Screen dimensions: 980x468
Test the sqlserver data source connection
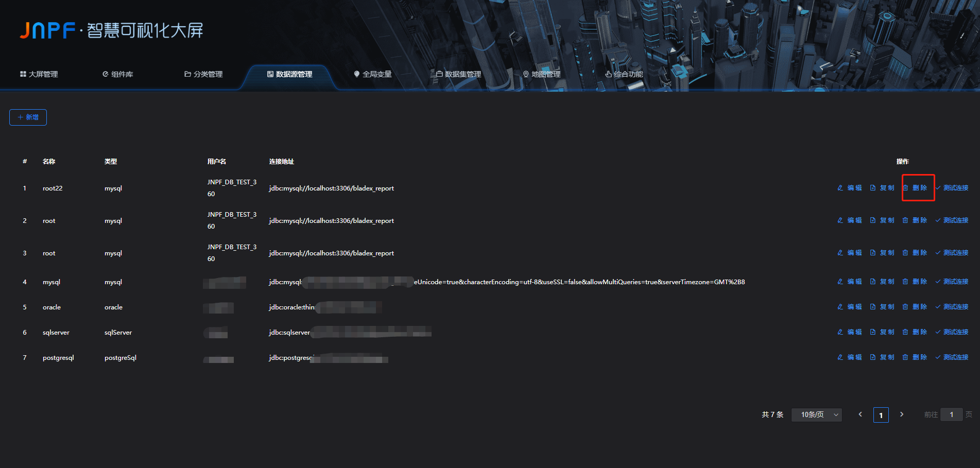pyautogui.click(x=952, y=332)
